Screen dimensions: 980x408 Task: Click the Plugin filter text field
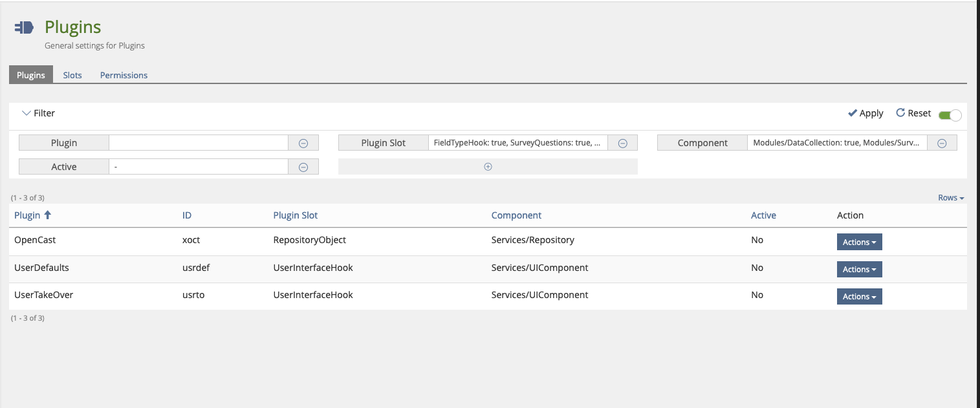pos(198,143)
